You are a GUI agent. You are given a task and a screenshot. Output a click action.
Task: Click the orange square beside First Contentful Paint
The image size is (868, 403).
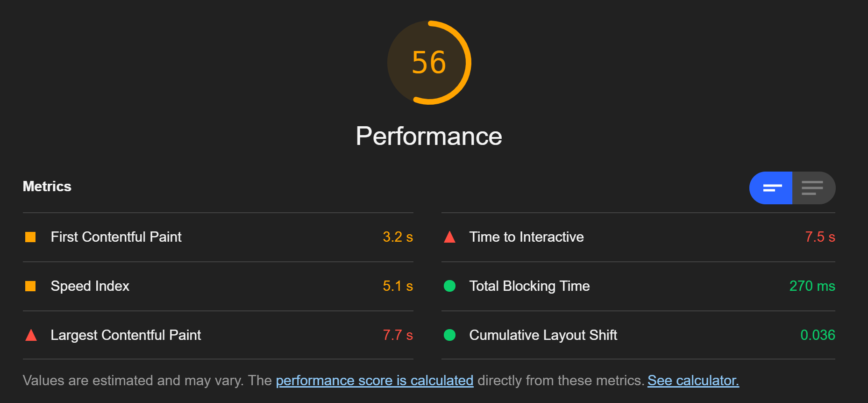pos(30,237)
